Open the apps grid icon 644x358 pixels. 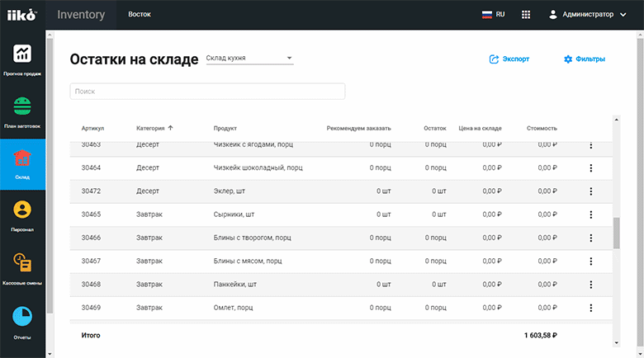tap(526, 15)
